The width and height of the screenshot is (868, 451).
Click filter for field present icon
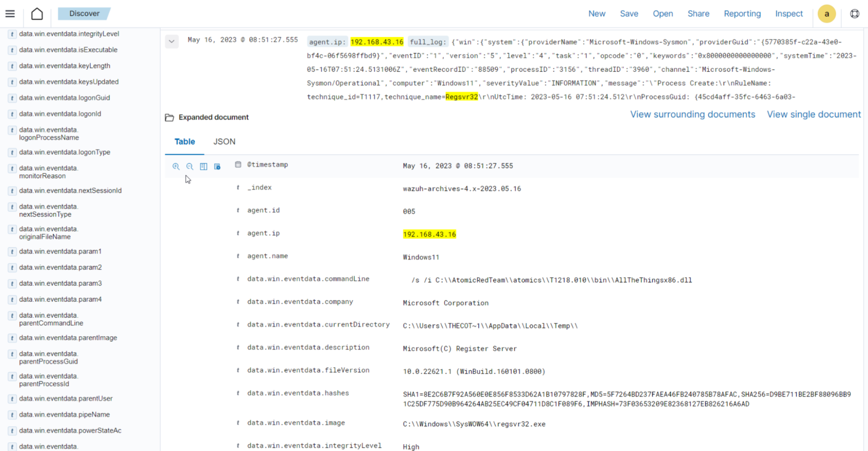[217, 166]
